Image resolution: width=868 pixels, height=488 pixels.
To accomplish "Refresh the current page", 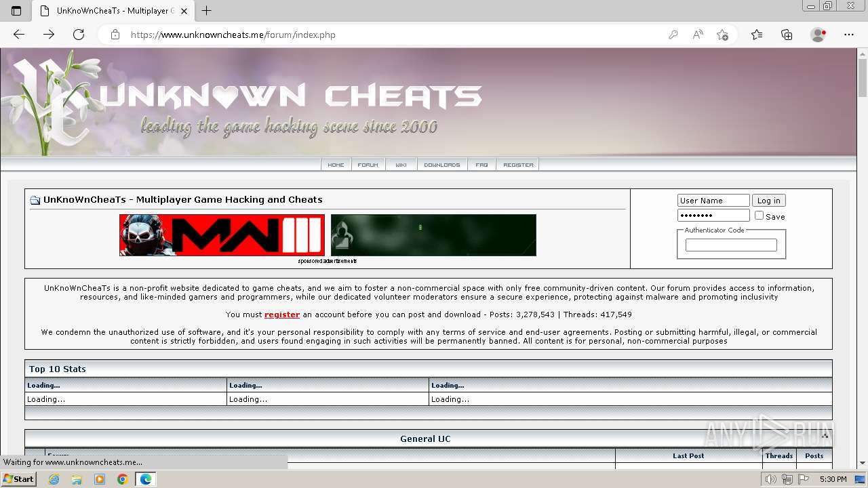I will point(79,35).
